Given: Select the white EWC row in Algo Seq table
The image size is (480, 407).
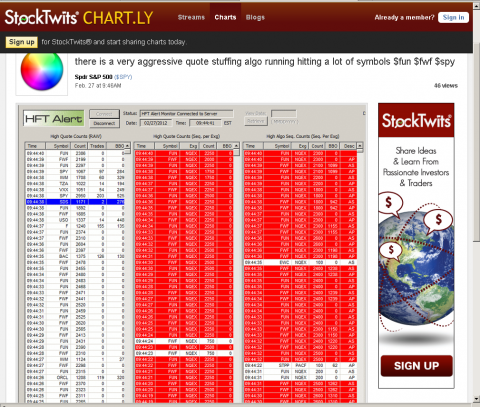Looking at the screenshot, I should (300, 262).
